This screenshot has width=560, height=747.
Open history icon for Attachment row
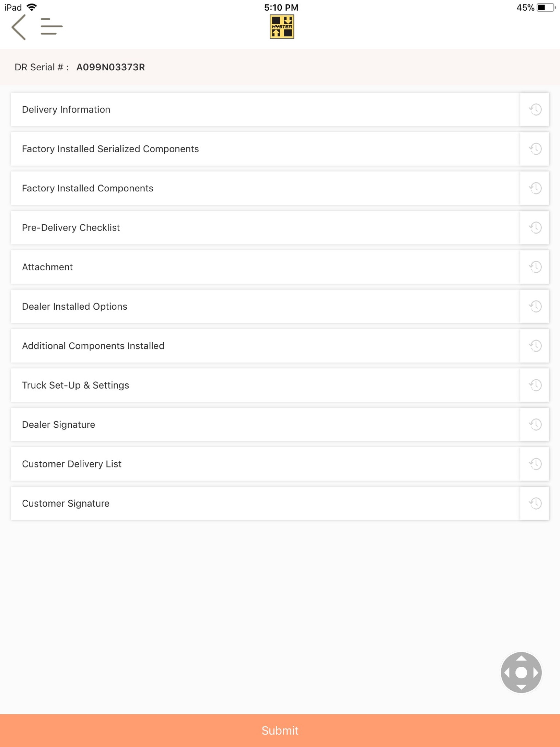pyautogui.click(x=535, y=267)
